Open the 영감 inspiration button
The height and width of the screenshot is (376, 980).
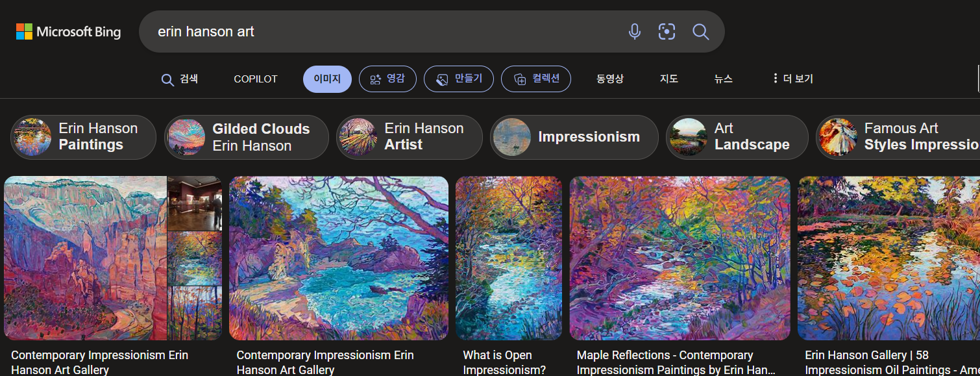coord(387,79)
